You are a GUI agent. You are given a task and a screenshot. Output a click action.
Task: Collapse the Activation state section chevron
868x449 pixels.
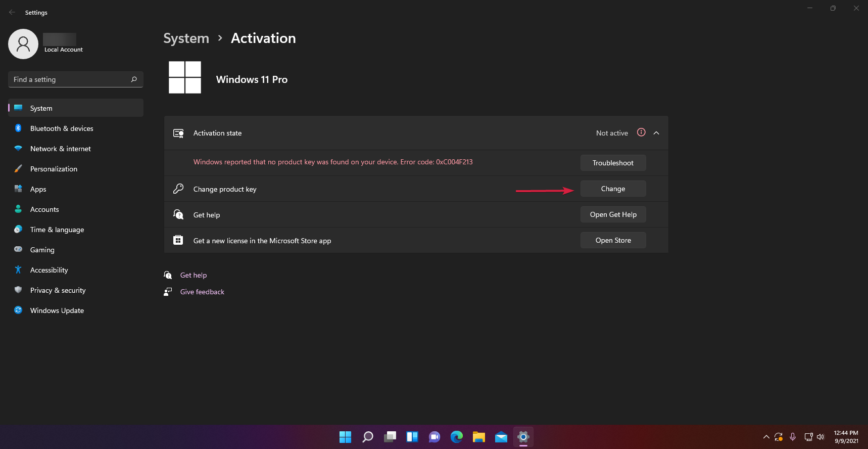[x=656, y=133]
